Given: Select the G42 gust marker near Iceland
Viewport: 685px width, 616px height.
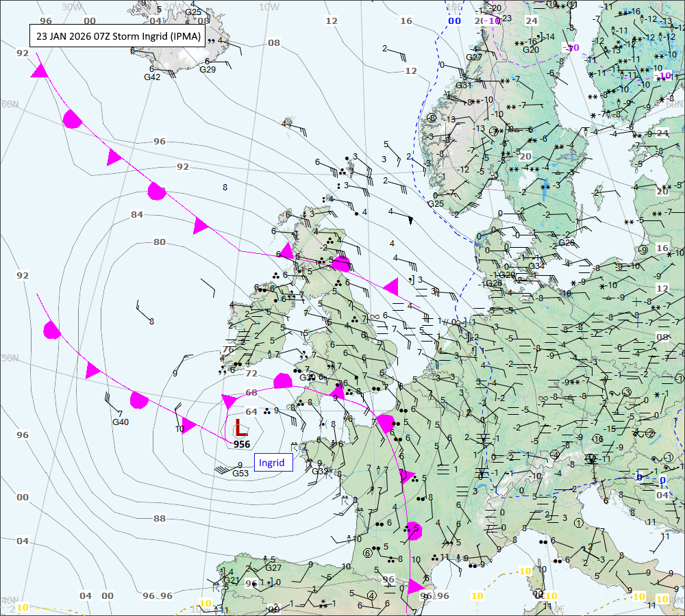Looking at the screenshot, I should 151,77.
